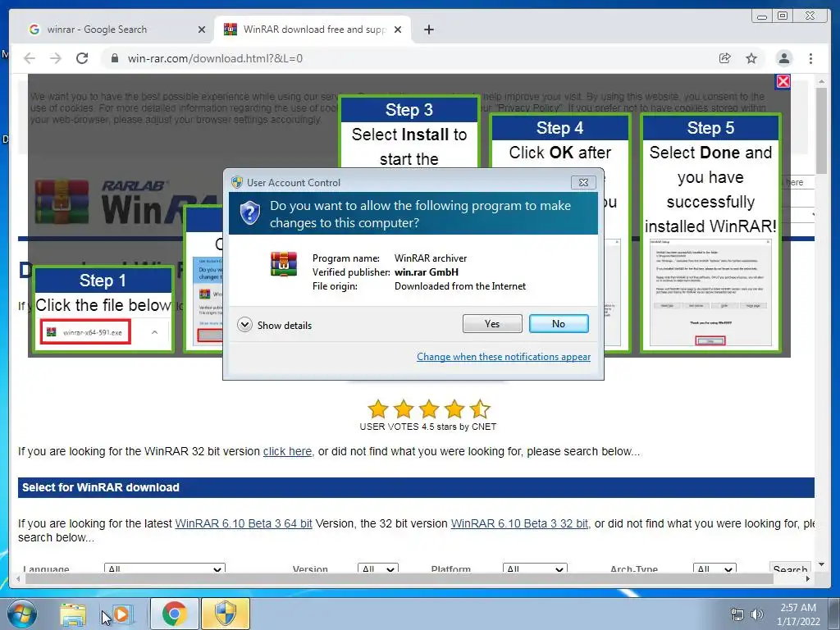The height and width of the screenshot is (630, 840).
Task: Click the CNET star rating image
Action: (x=428, y=409)
